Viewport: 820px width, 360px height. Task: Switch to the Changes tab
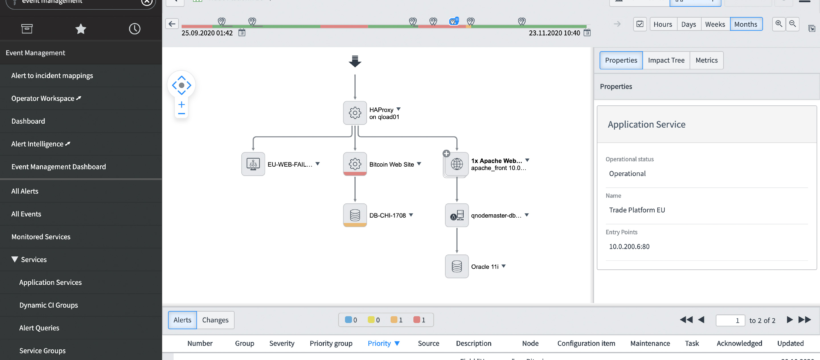click(215, 320)
